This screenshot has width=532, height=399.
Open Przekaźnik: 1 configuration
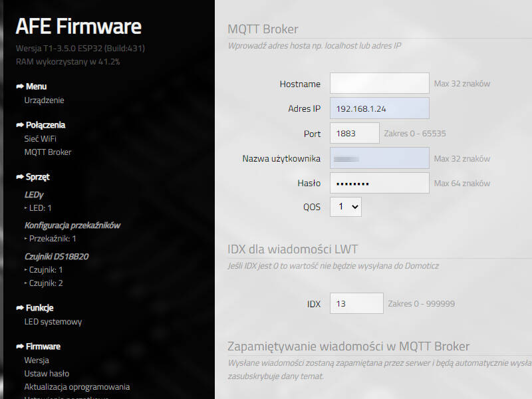[53, 239]
